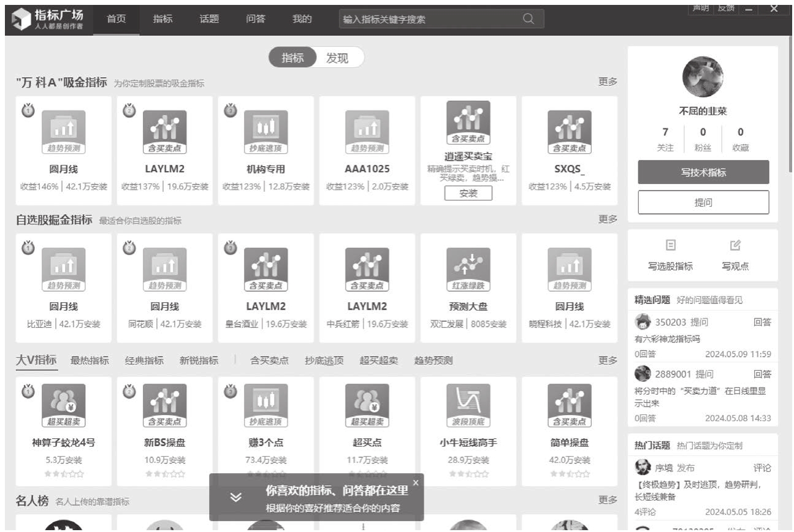Open the 超买点 indicator icon

click(x=367, y=406)
